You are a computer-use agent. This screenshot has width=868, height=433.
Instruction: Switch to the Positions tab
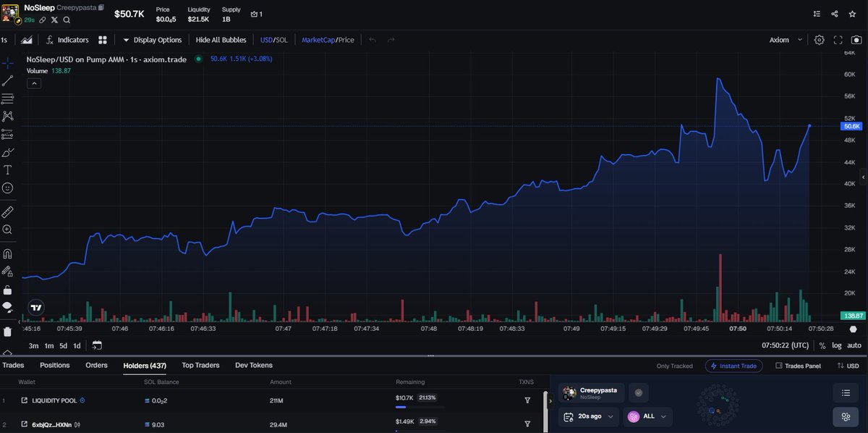click(55, 366)
